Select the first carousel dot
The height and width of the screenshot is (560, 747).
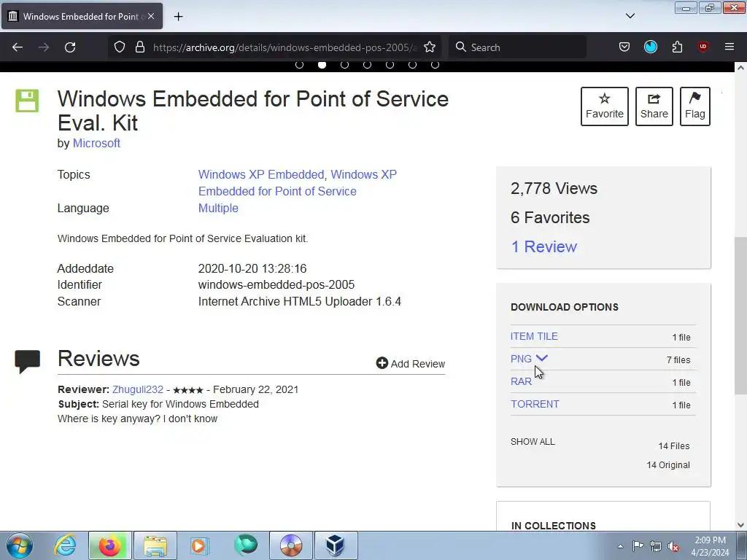[299, 65]
